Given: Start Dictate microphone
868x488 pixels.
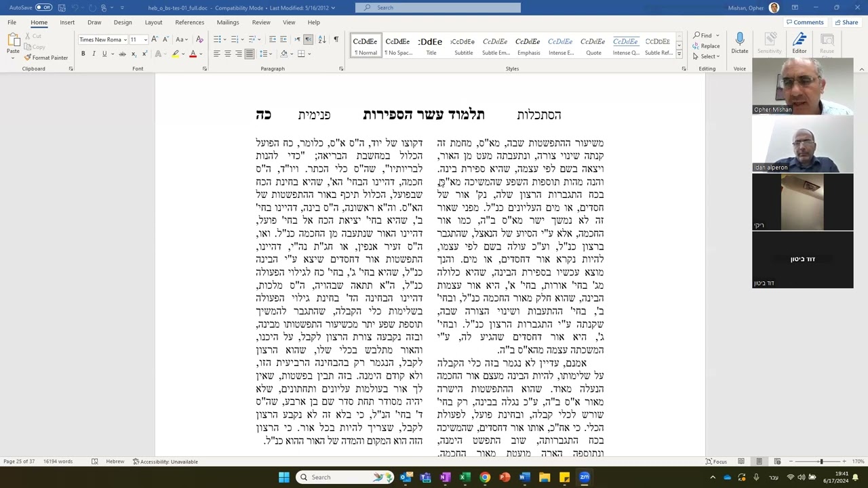Looking at the screenshot, I should coord(740,42).
